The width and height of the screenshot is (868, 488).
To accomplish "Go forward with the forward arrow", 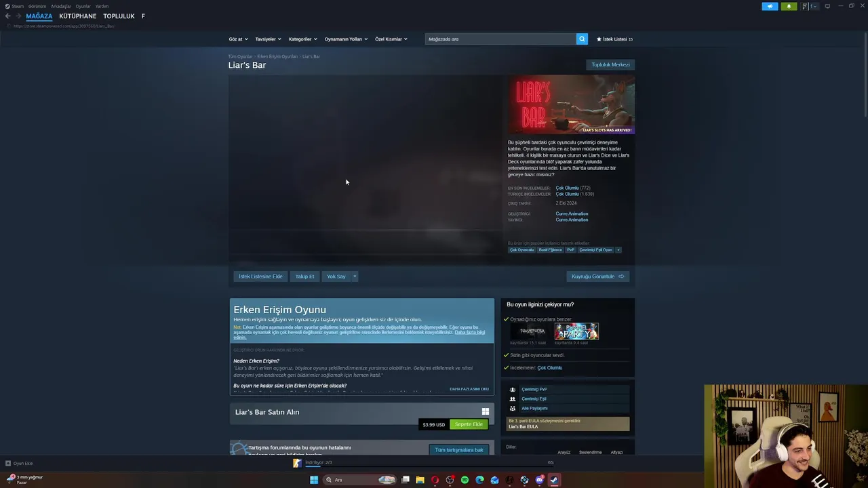I will 18,16.
